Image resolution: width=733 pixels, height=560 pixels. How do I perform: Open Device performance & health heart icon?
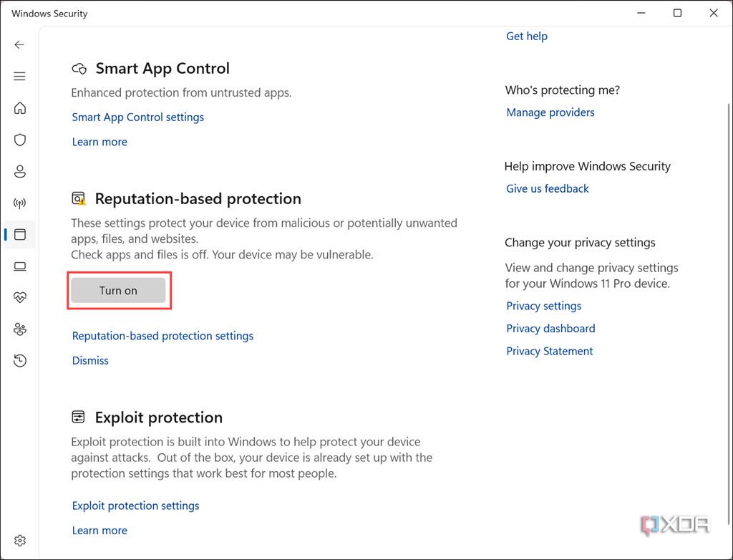pos(20,298)
